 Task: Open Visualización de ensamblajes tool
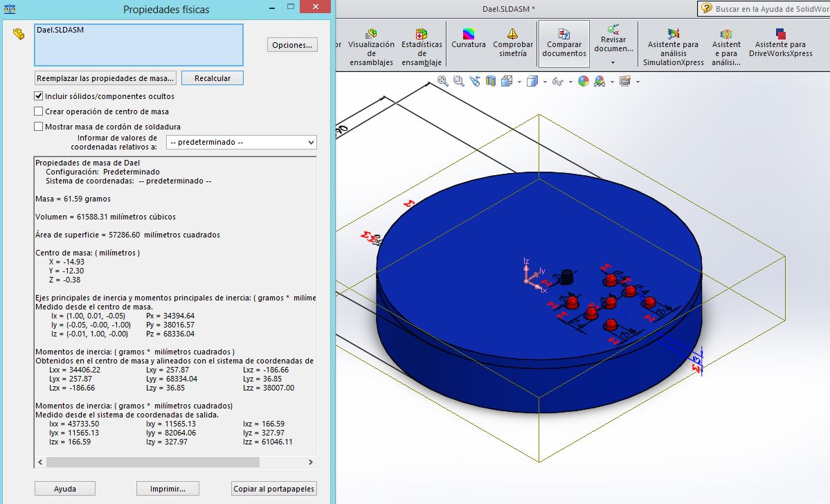(x=371, y=47)
